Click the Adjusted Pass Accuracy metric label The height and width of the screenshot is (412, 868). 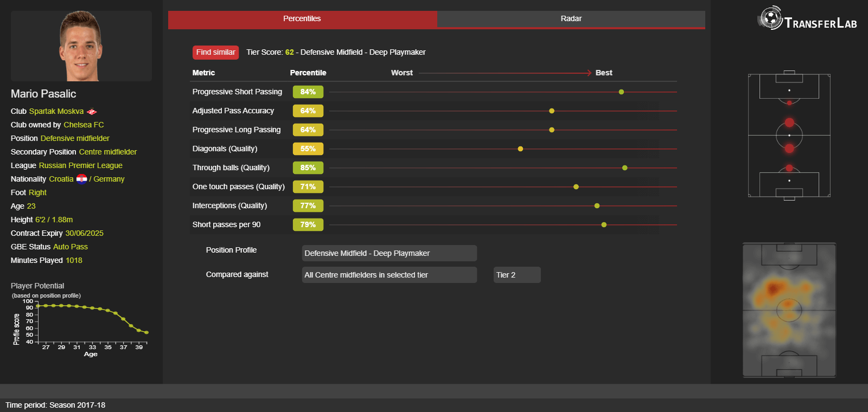point(233,111)
